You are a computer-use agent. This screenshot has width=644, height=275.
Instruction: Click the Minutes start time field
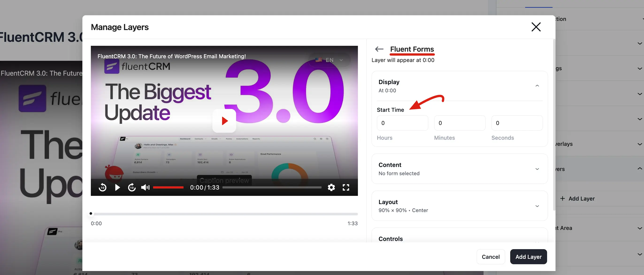[460, 123]
